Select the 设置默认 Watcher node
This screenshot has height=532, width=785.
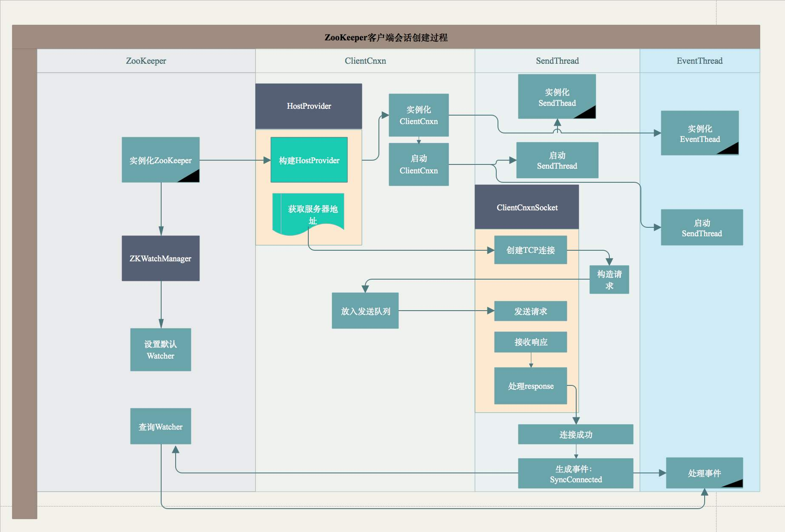[x=161, y=350]
